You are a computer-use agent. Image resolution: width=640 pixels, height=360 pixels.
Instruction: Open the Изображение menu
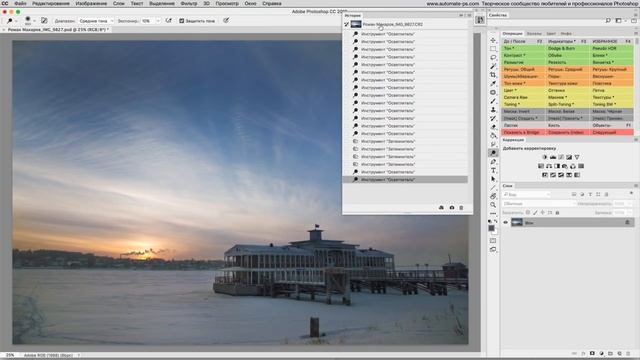click(91, 3)
